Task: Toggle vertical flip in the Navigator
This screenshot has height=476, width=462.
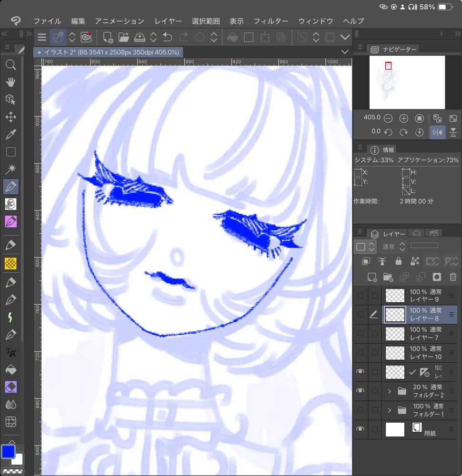Action: (453, 132)
